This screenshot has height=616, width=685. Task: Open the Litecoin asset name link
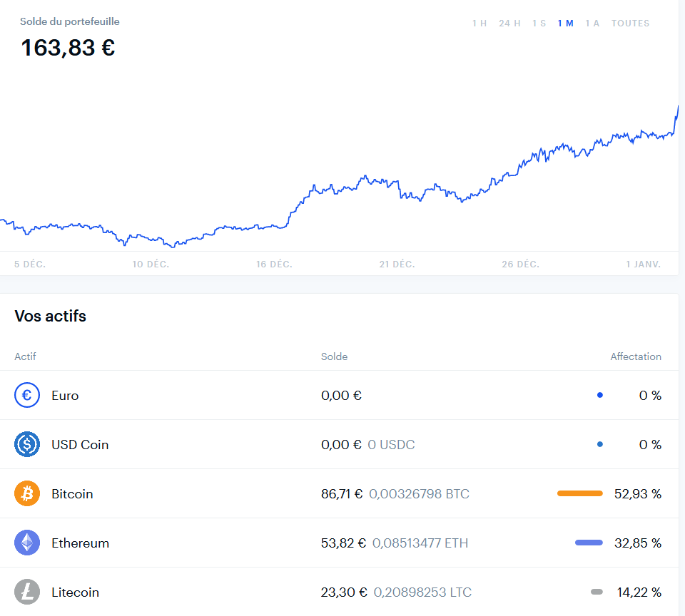coord(75,592)
